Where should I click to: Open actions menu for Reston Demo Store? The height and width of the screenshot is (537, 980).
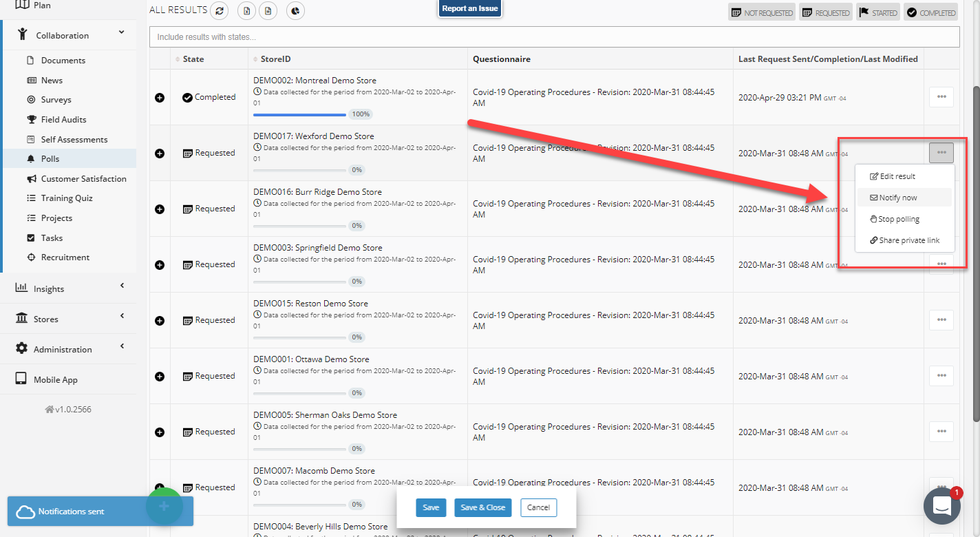point(941,320)
